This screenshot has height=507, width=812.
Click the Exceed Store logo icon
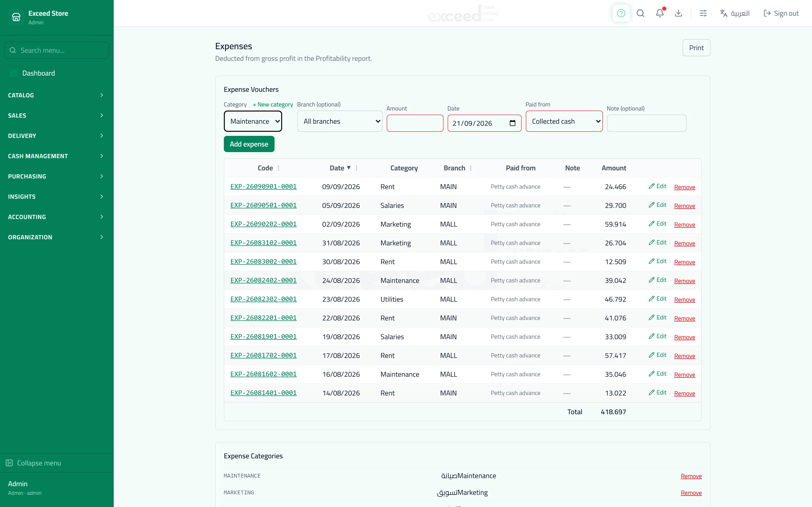coord(16,17)
